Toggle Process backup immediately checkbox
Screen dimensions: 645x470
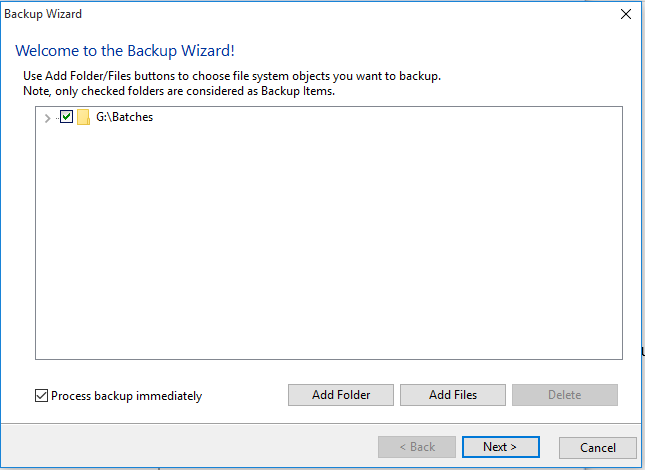pyautogui.click(x=41, y=396)
